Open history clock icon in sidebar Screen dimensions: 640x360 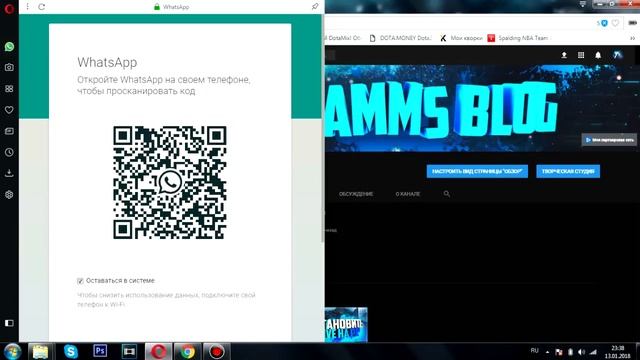tap(9, 152)
